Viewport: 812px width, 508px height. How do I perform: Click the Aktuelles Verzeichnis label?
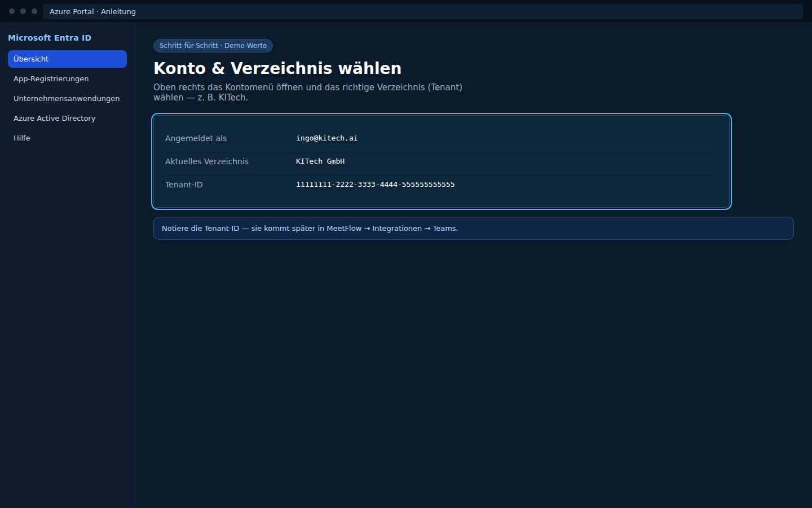pos(207,161)
